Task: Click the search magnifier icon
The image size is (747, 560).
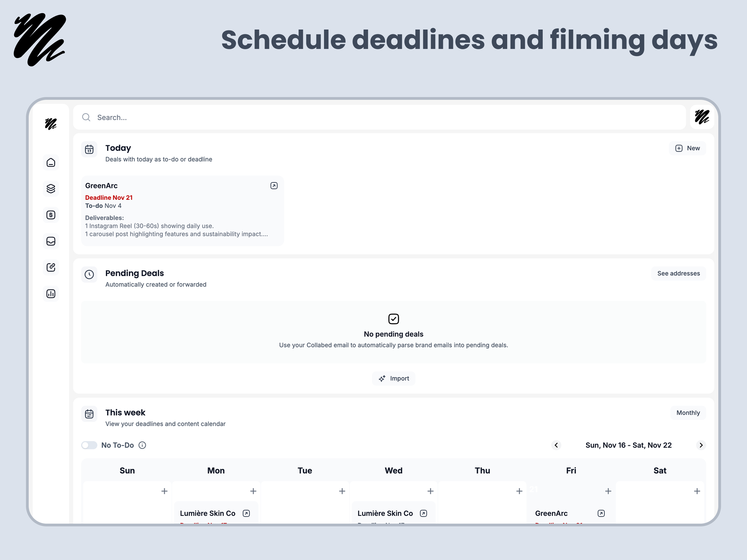Action: point(86,117)
